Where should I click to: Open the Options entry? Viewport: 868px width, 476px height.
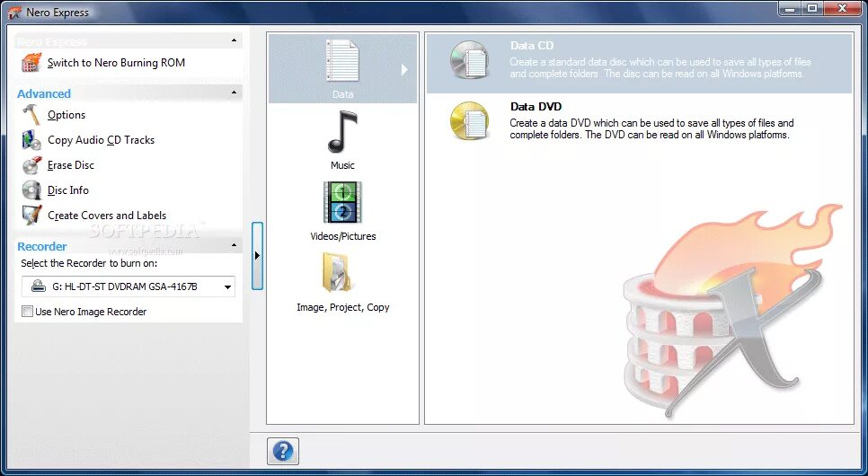click(66, 115)
